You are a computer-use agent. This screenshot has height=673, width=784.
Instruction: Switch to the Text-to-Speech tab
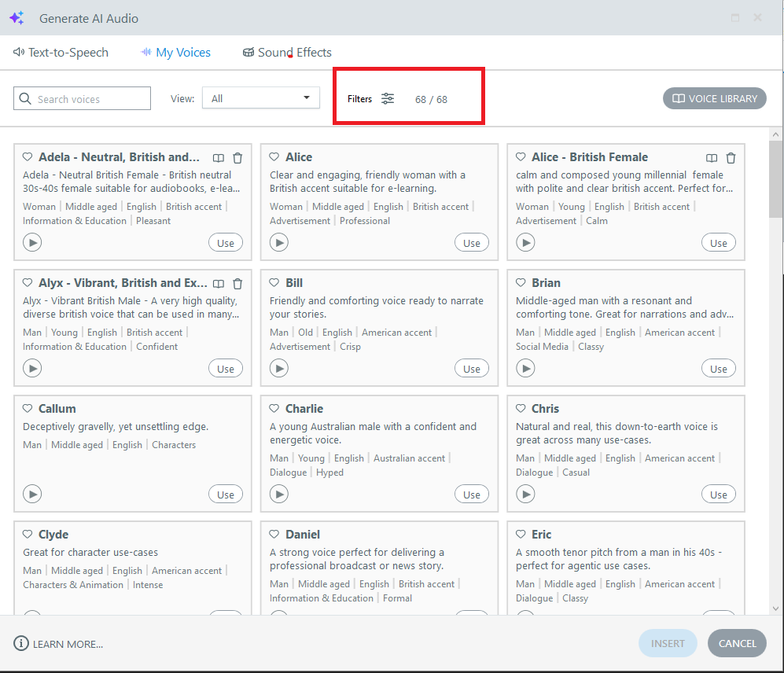pyautogui.click(x=61, y=53)
